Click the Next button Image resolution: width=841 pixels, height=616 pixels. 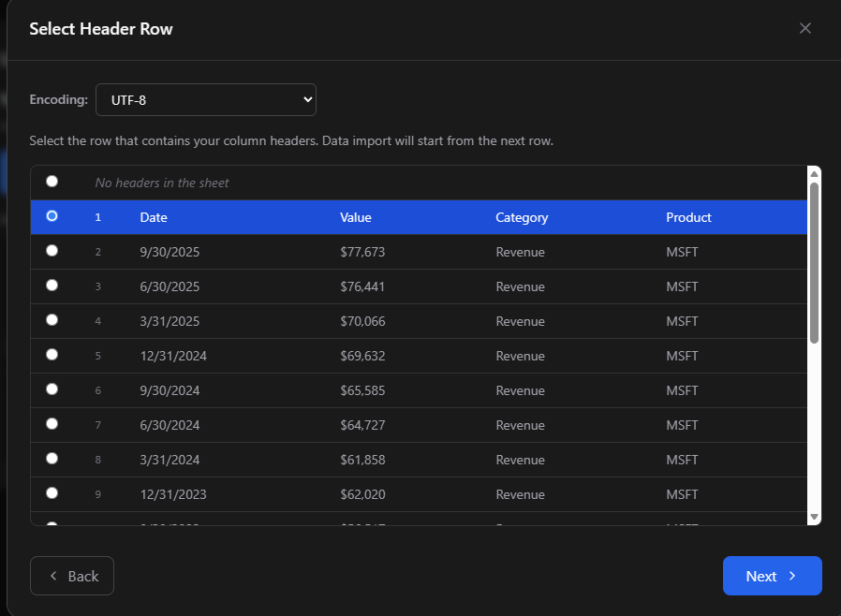772,576
